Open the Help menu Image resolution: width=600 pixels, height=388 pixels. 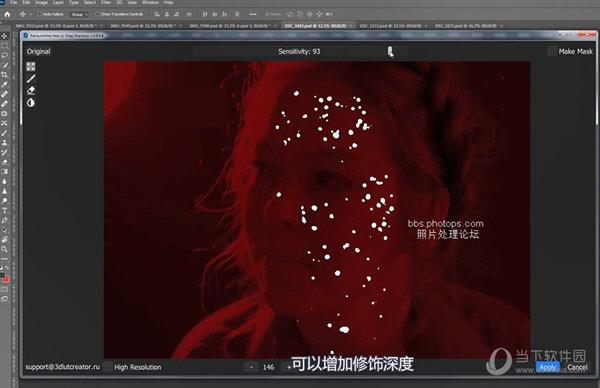[168, 2]
